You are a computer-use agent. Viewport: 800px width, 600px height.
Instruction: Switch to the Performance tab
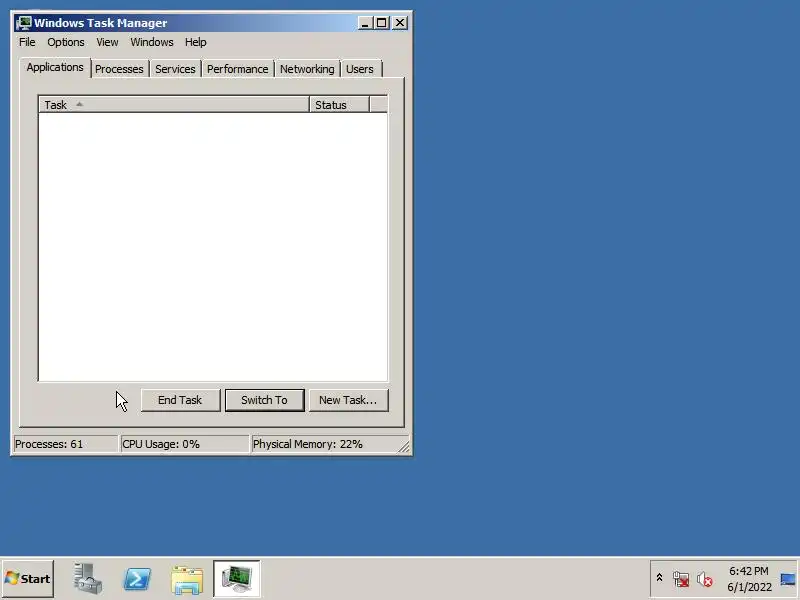point(237,69)
